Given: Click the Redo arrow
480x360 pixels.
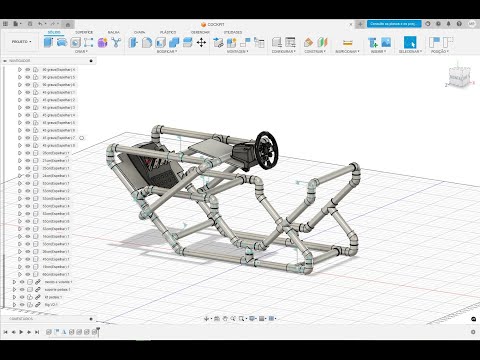Looking at the screenshot, I should click(x=53, y=24).
